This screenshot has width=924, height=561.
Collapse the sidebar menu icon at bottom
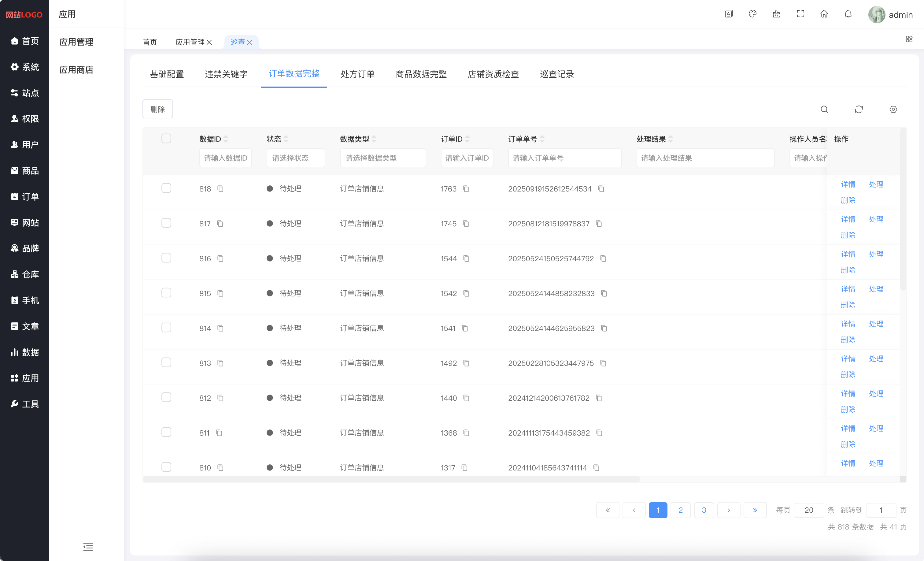point(88,546)
